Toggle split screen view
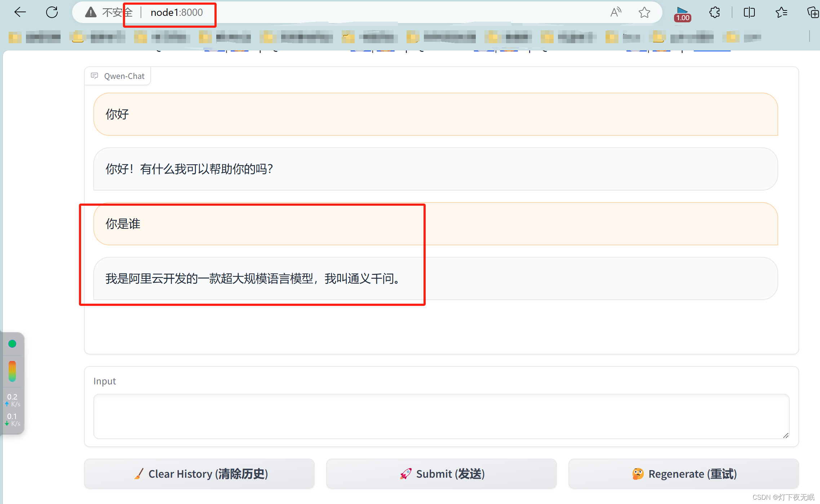Viewport: 820px width, 504px height. (749, 13)
